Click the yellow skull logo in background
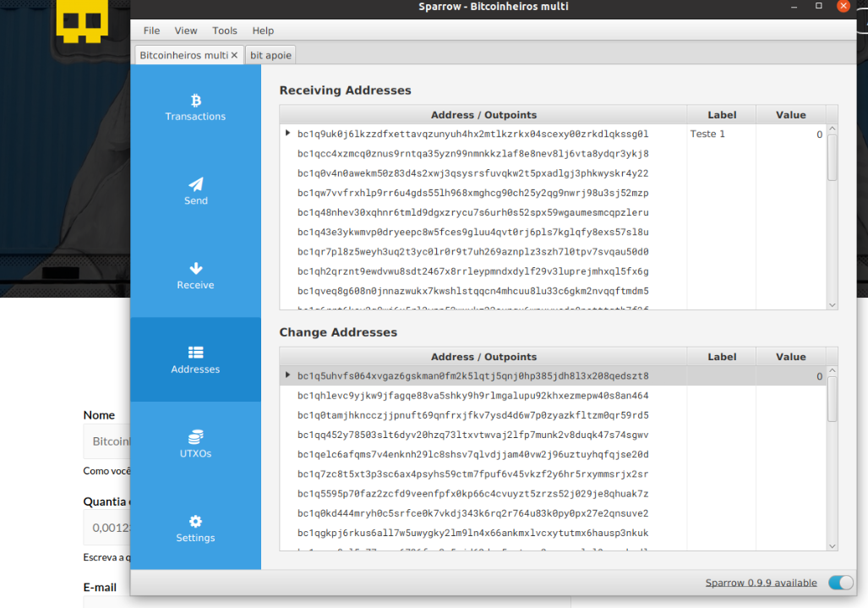This screenshot has width=868, height=608. (82, 20)
